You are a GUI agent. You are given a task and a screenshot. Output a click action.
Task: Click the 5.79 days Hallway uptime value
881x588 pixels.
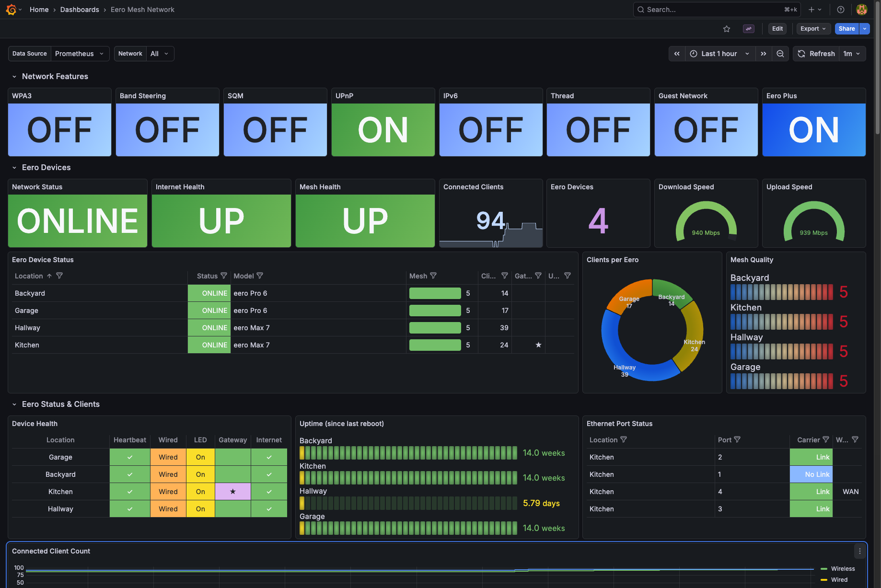tap(541, 503)
